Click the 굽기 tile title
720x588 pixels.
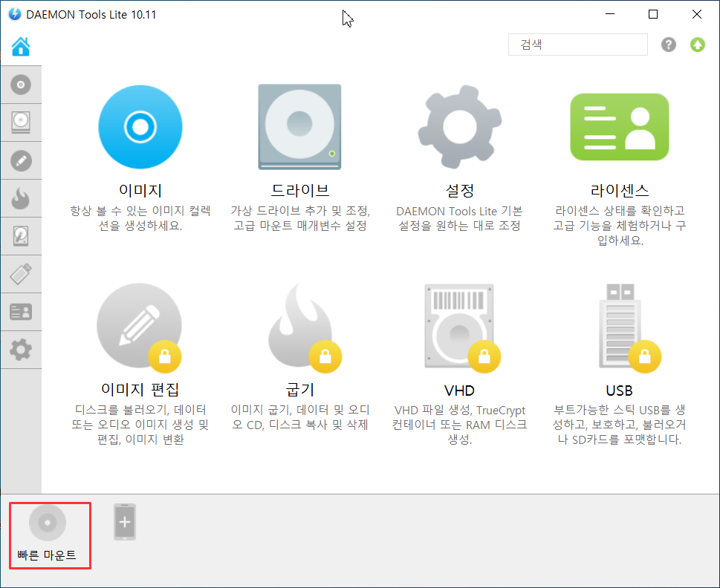[300, 390]
